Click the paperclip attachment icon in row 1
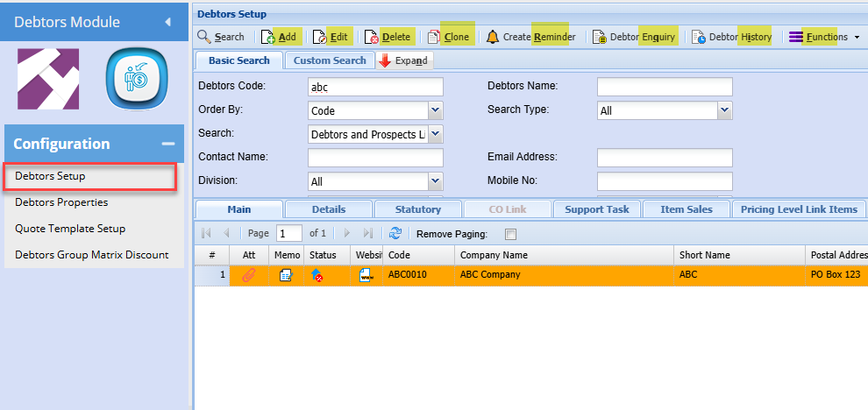Viewport: 868px width, 410px height. pos(248,275)
